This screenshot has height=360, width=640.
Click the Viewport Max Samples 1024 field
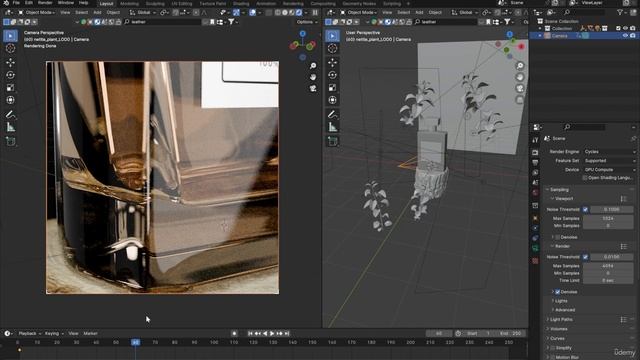pos(608,218)
